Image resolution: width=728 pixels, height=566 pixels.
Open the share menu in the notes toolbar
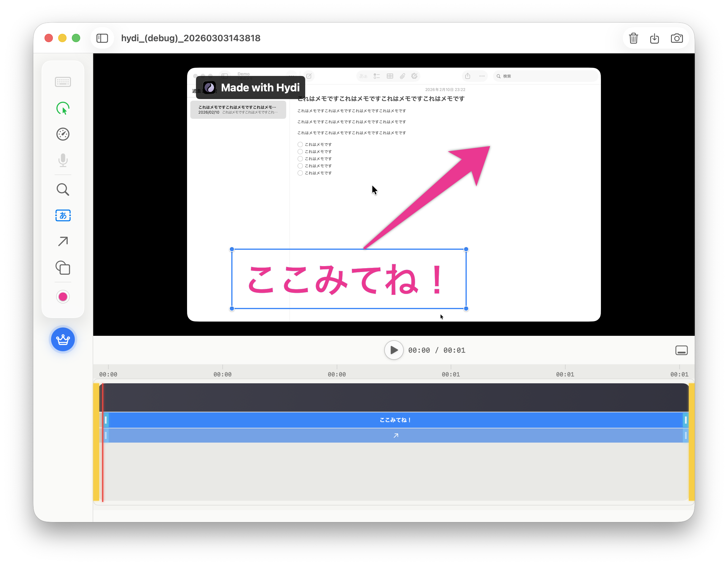[467, 76]
